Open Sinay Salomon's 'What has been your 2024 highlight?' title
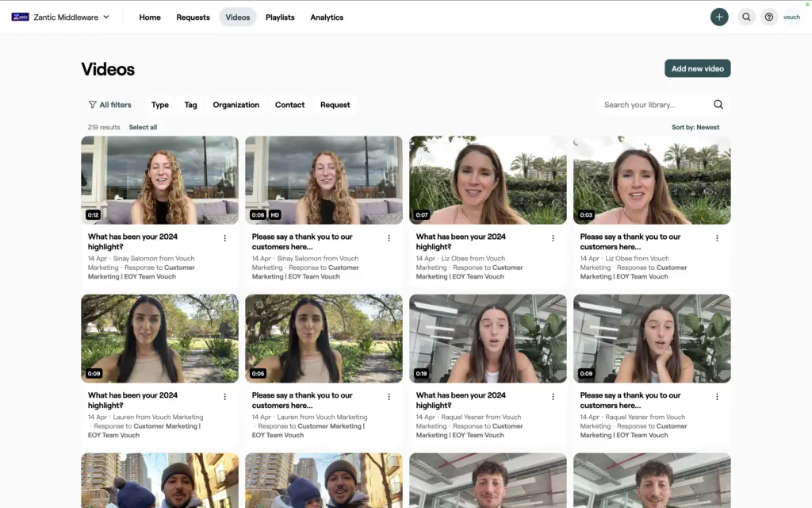Image resolution: width=812 pixels, height=508 pixels. pyautogui.click(x=132, y=241)
